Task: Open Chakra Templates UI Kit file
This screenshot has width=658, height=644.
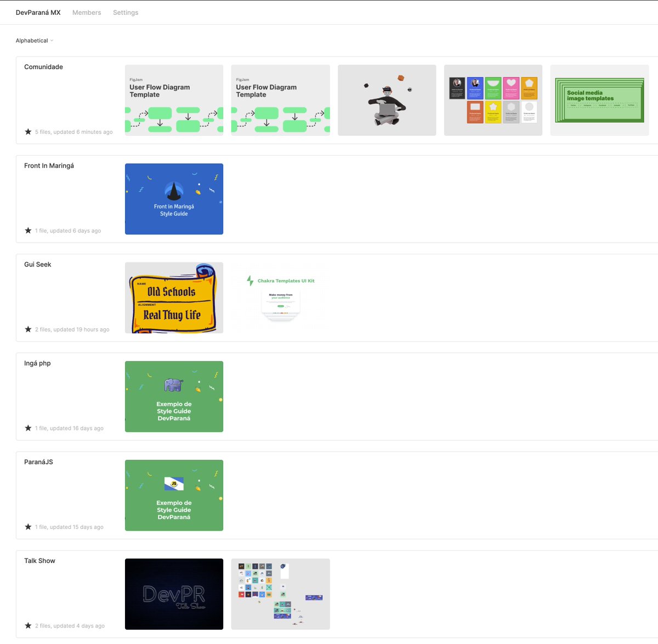Action: 280,298
